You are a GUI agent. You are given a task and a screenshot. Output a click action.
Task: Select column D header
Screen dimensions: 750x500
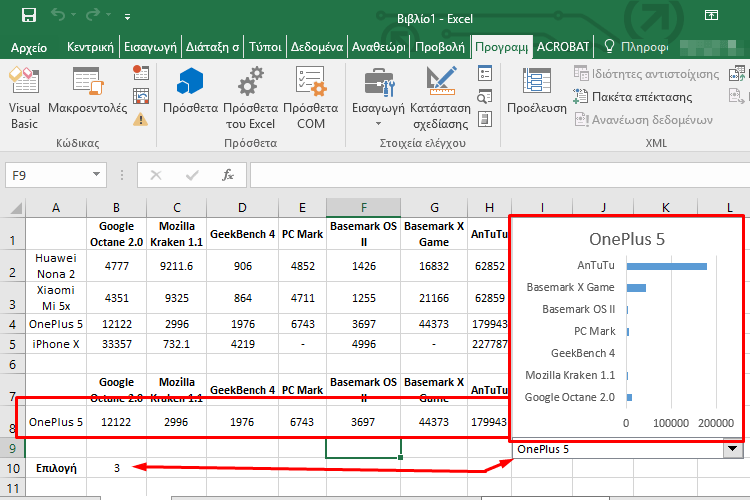tap(243, 208)
